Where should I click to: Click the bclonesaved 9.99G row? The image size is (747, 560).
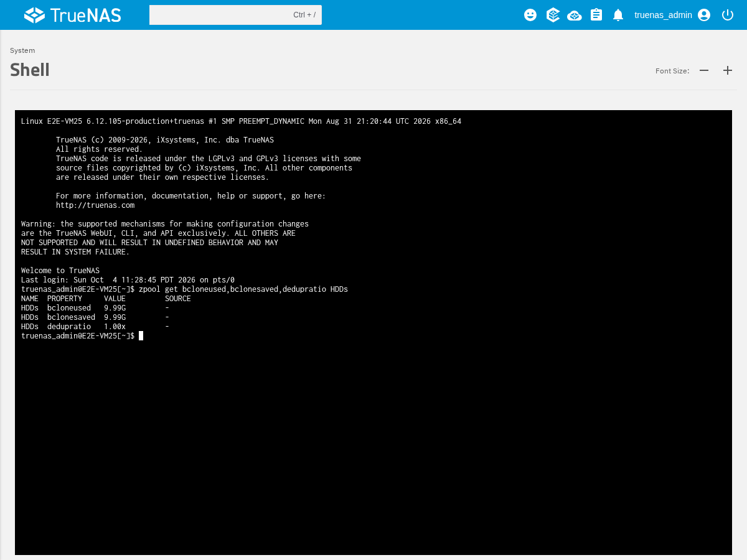click(x=95, y=317)
